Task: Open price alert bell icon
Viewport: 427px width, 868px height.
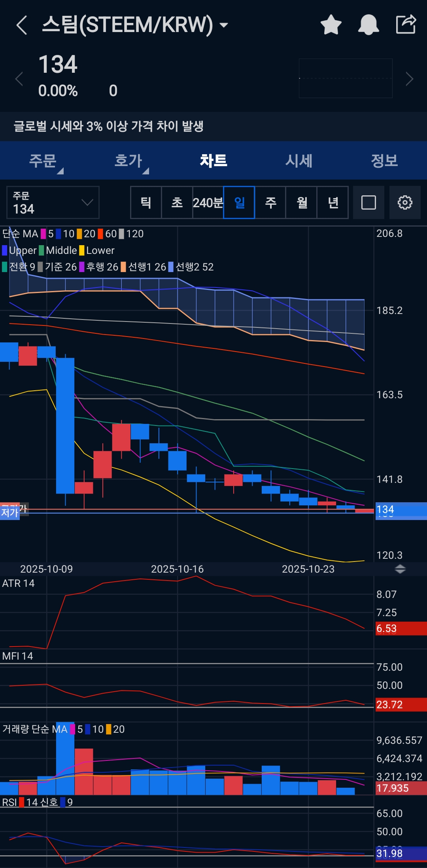Action: coord(368,25)
